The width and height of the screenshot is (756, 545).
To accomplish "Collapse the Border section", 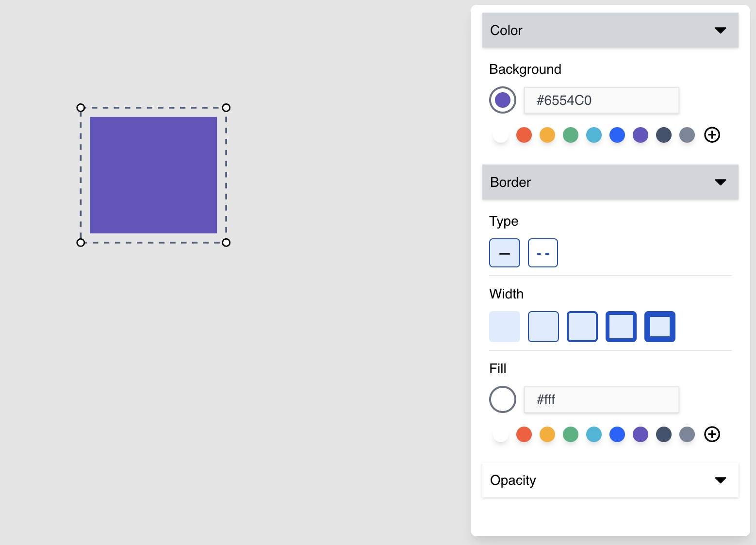I will tap(720, 182).
